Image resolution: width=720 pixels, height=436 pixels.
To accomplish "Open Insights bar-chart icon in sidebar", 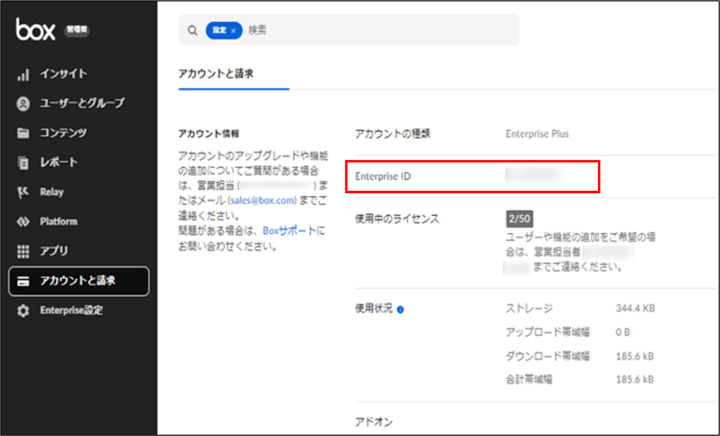I will tap(23, 74).
